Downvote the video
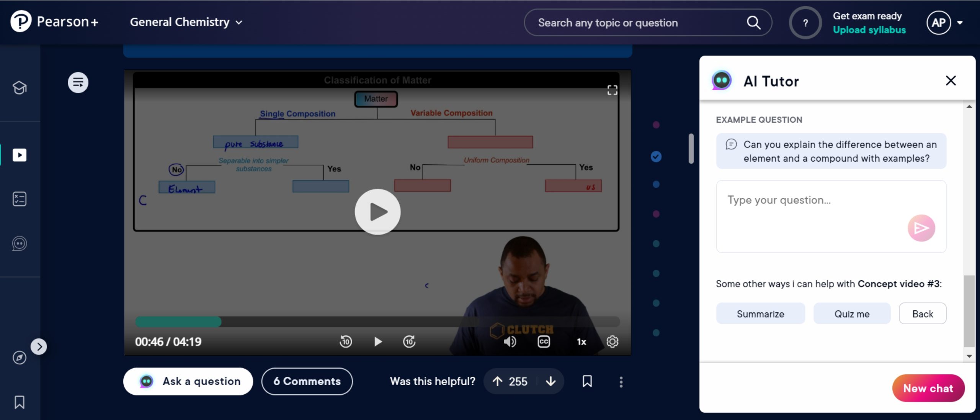Screen dimensions: 980x420 550,381
